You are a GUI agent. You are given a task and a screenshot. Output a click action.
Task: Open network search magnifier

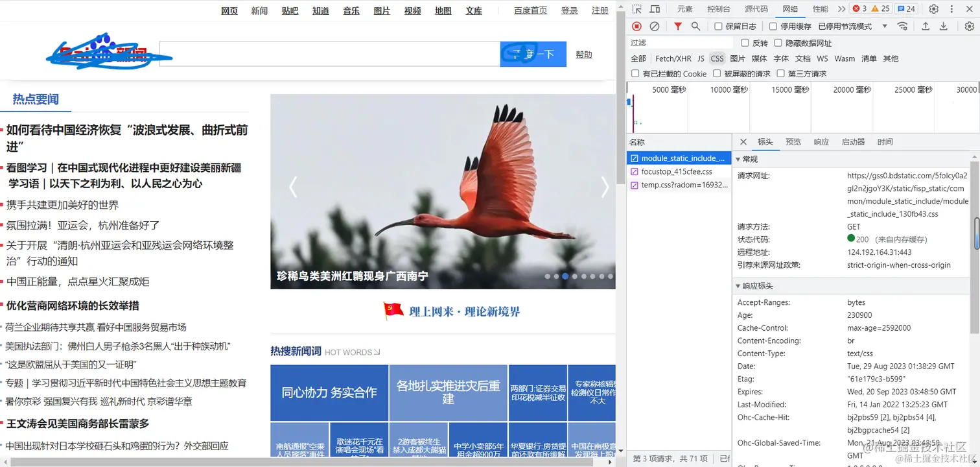point(695,26)
